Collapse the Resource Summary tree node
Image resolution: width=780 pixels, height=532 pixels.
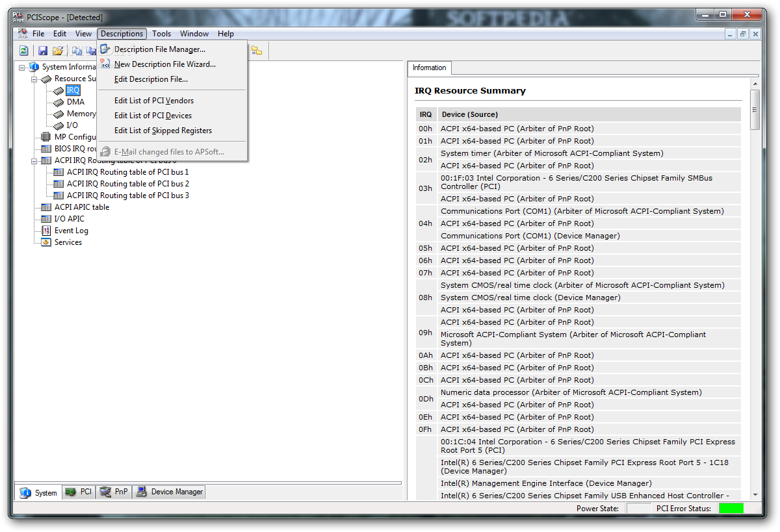(34, 79)
